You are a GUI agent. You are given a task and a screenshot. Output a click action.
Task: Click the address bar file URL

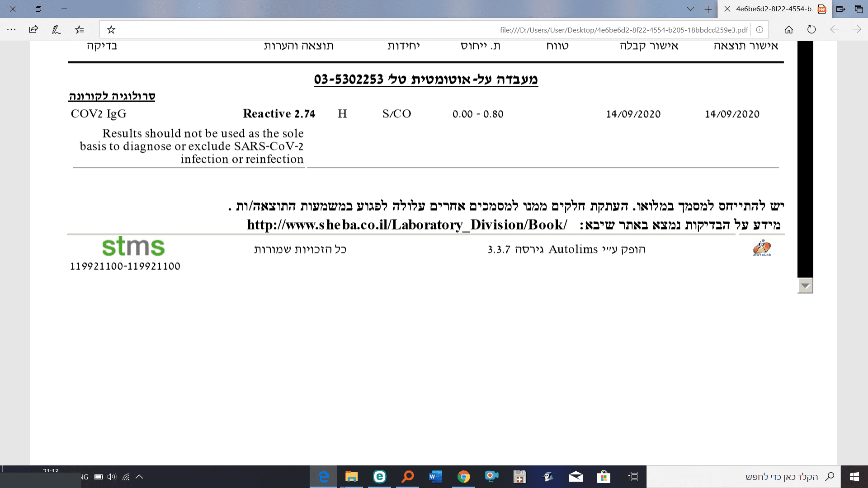pyautogui.click(x=623, y=30)
